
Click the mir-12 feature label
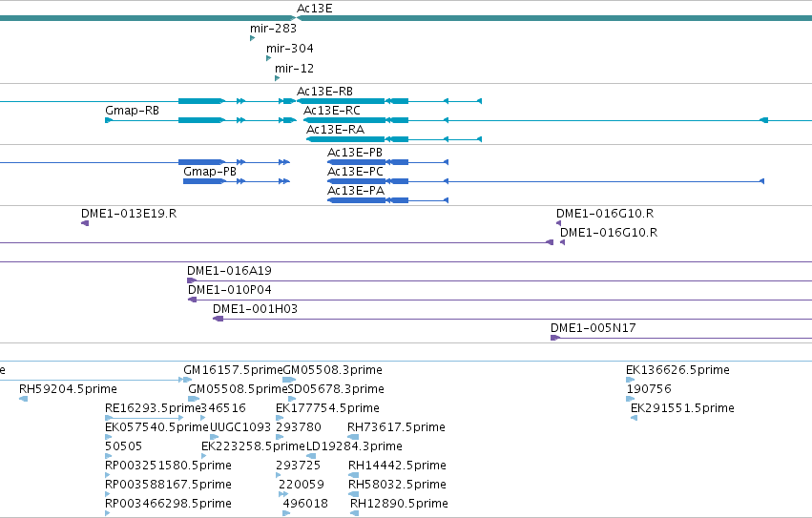point(294,69)
